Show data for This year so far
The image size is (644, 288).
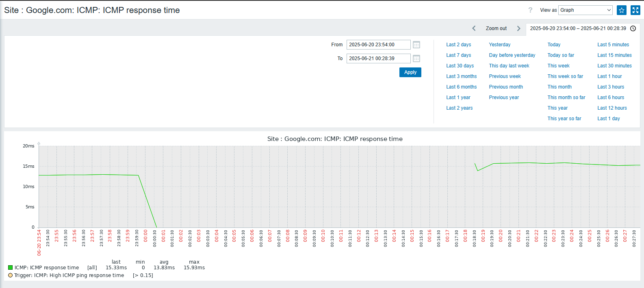coord(564,119)
